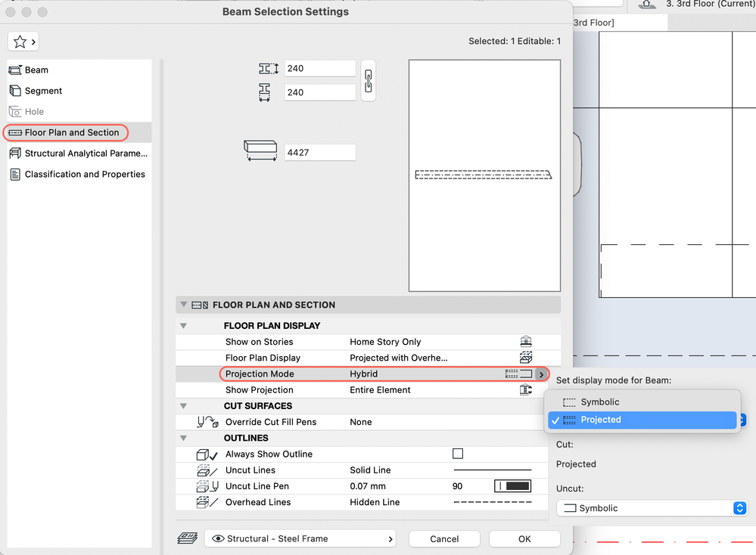Screen dimensions: 756x555
Task: Select the Show on Stories row
Action: 368,342
